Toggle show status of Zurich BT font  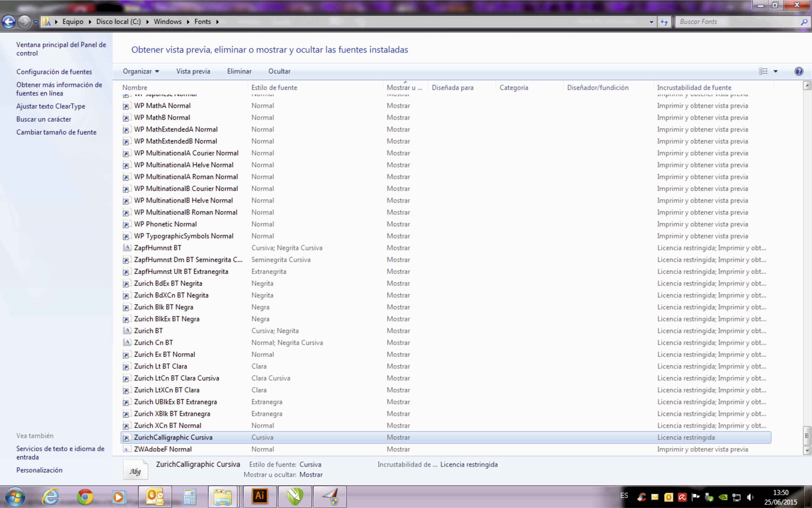(398, 331)
